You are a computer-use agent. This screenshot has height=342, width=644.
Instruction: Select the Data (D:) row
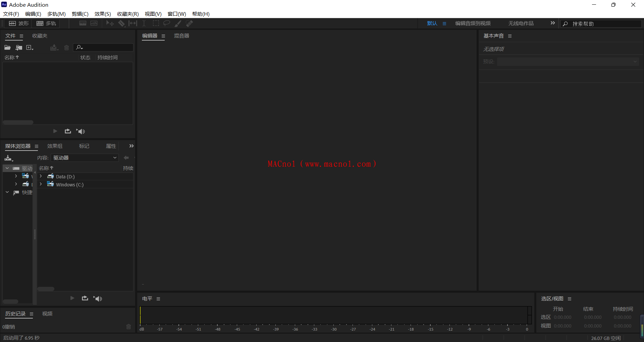coord(86,176)
